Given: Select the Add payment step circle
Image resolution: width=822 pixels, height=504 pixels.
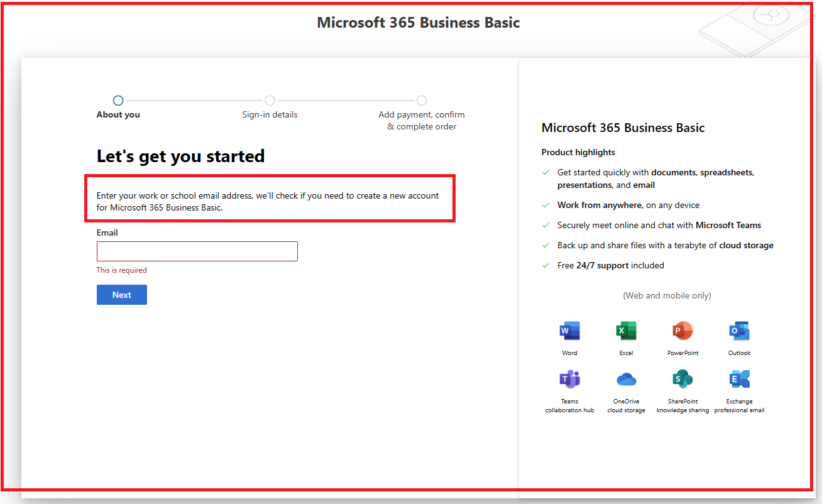Looking at the screenshot, I should [422, 100].
